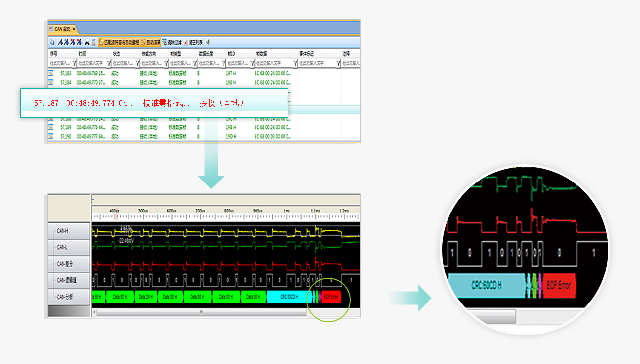Click the binoculars search icon
The image size is (640, 364).
click(87, 42)
